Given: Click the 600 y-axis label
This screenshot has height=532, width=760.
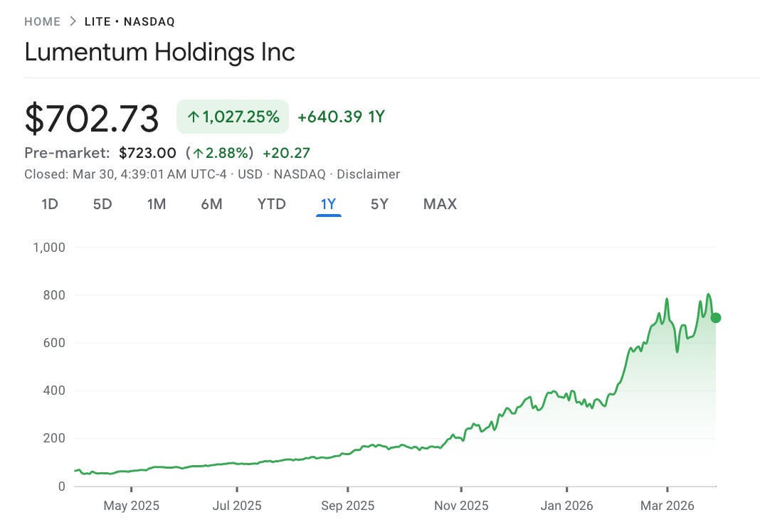Looking at the screenshot, I should coord(54,343).
